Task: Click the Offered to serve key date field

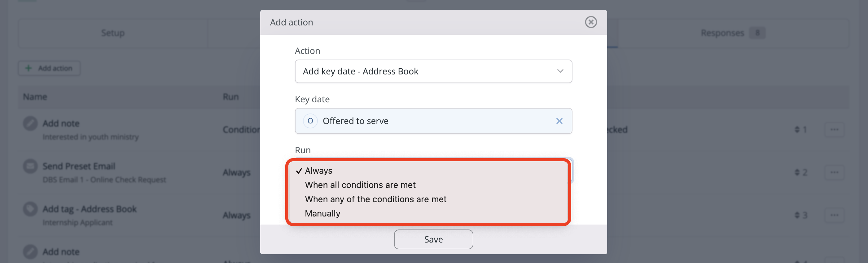Action: point(433,121)
